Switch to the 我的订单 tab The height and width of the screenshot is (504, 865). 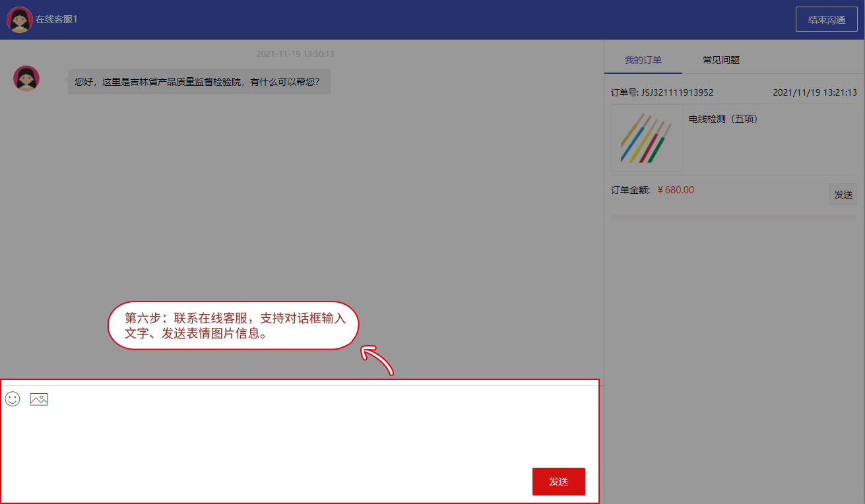pyautogui.click(x=643, y=60)
